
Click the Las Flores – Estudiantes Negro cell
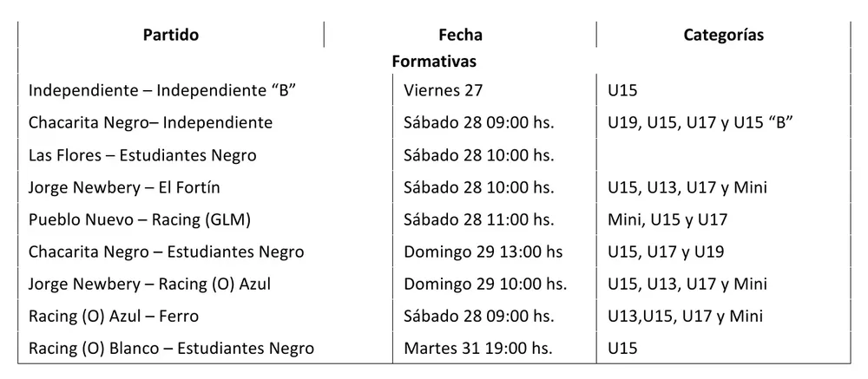click(142, 155)
